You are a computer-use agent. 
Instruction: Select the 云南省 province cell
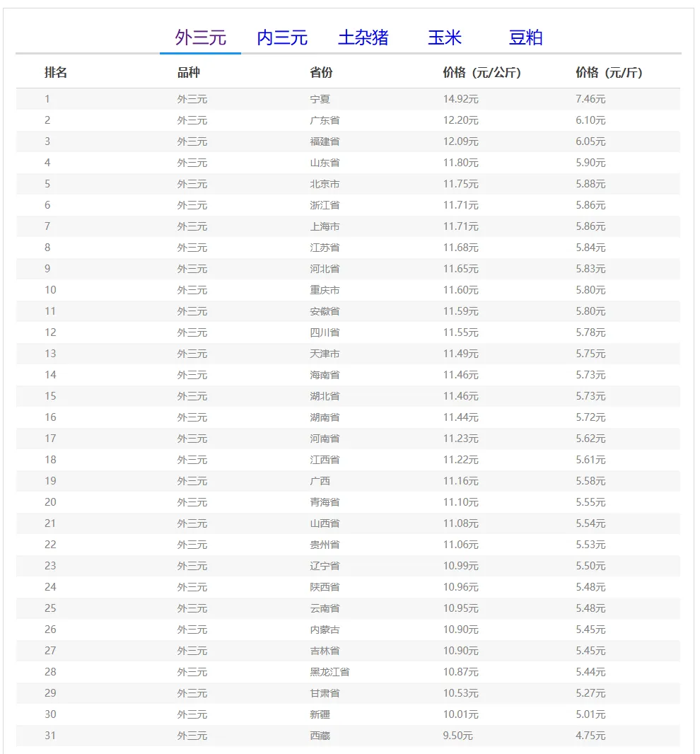(x=325, y=608)
